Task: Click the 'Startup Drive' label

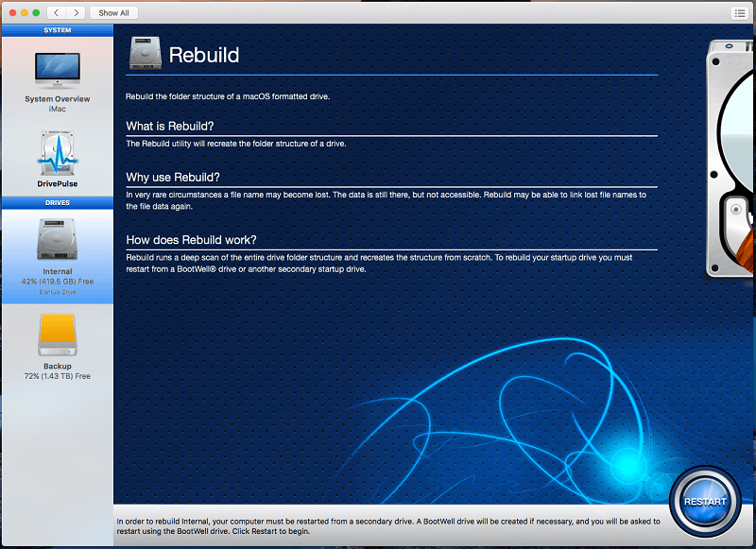Action: pos(58,292)
